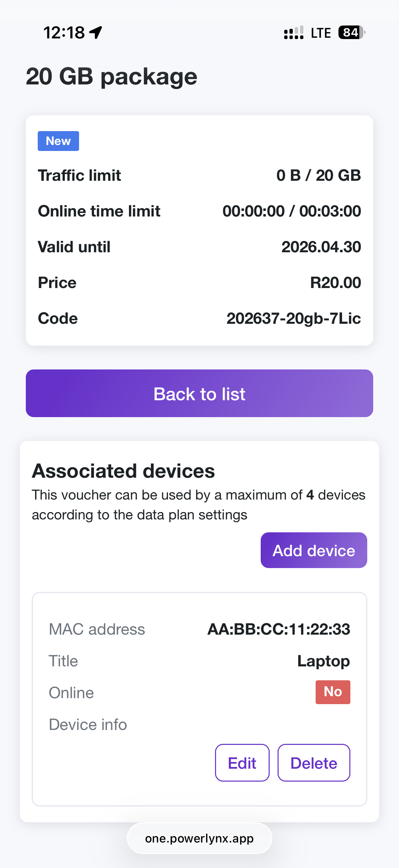
Task: Tap the Valid until date 2026.04.30
Action: click(x=321, y=247)
